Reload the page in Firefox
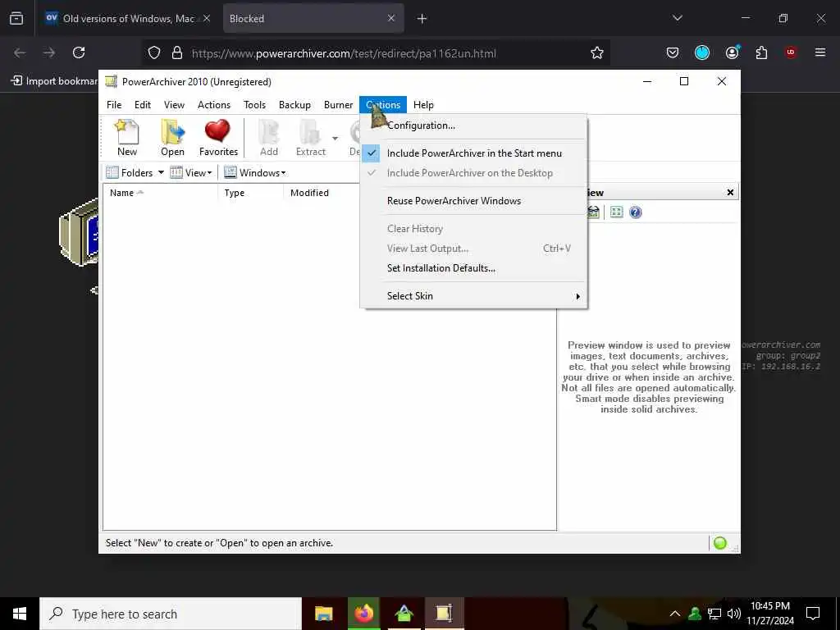The width and height of the screenshot is (840, 630). point(79,52)
